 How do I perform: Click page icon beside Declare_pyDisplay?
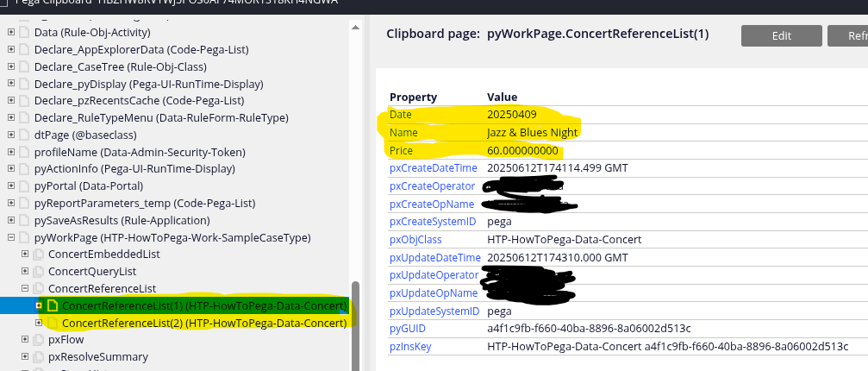tap(24, 85)
